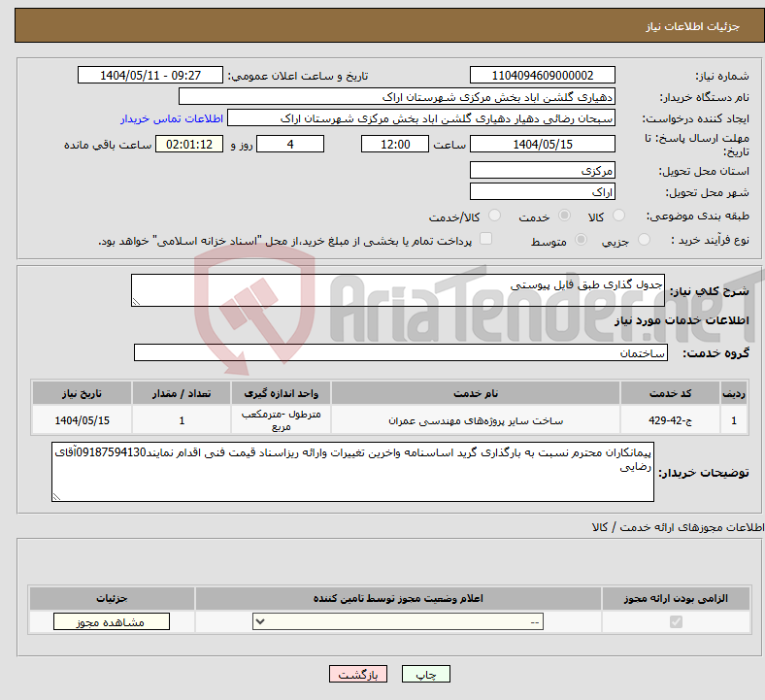Click the توضیحات خریدار label

click(704, 472)
